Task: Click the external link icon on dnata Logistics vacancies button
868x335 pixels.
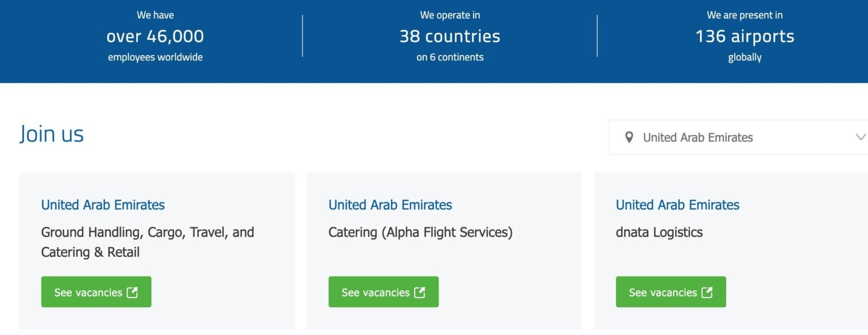Action: pos(707,292)
